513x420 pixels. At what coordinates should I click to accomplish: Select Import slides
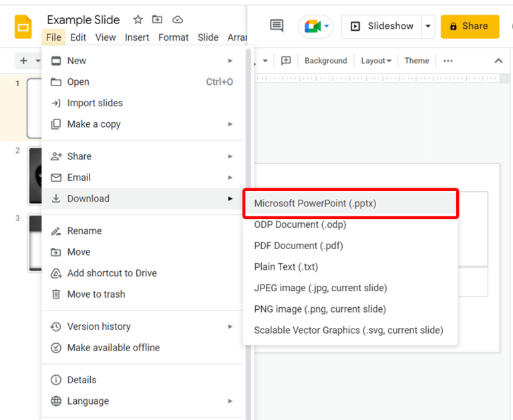tap(143, 103)
